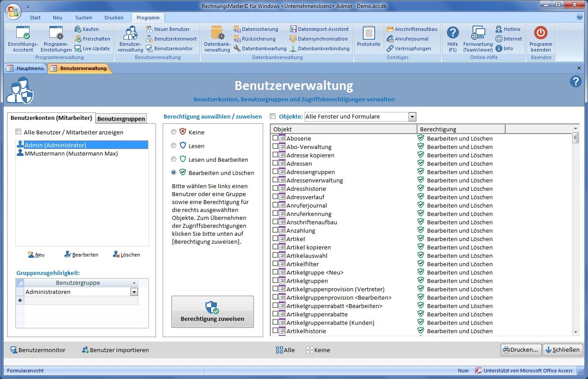Image resolution: width=588 pixels, height=379 pixels.
Task: Open the Objekte filter dropdown
Action: 412,117
